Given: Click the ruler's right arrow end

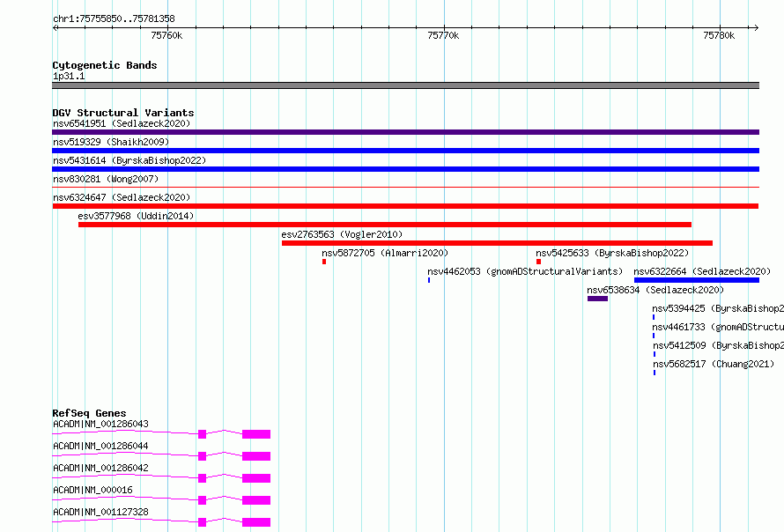Looking at the screenshot, I should [756, 27].
